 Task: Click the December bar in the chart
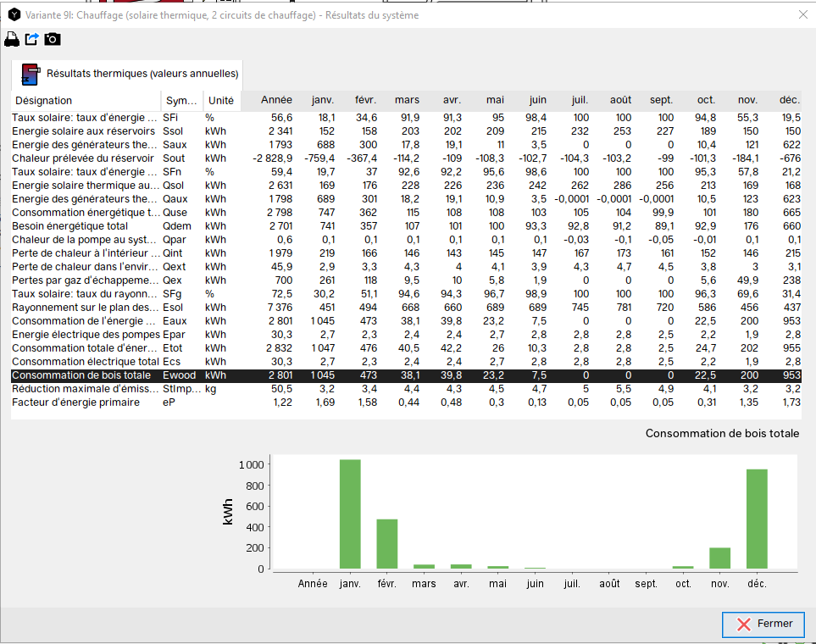pyautogui.click(x=757, y=519)
